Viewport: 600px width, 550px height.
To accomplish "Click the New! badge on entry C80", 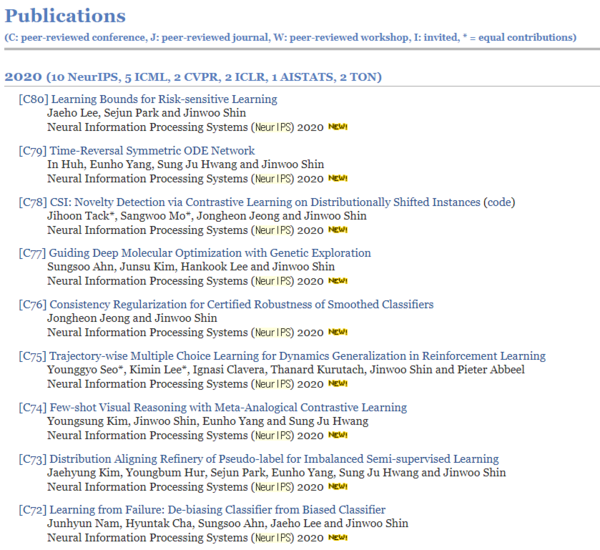I will point(338,127).
